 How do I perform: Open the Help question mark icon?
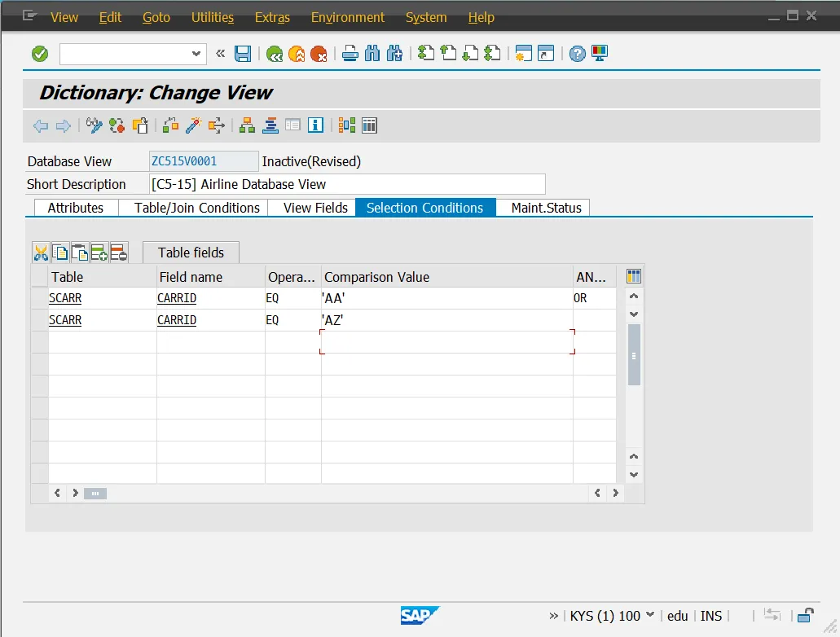click(577, 54)
